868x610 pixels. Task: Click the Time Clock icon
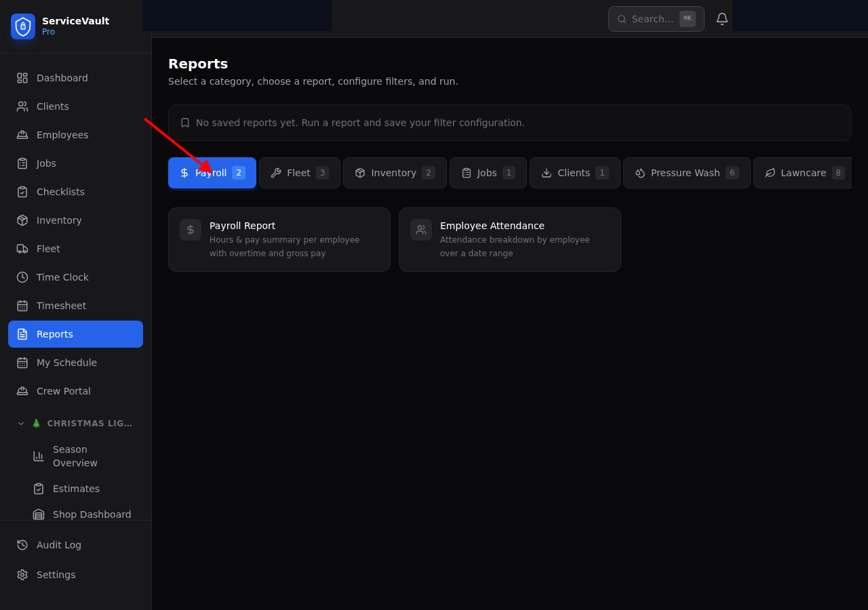click(x=21, y=277)
